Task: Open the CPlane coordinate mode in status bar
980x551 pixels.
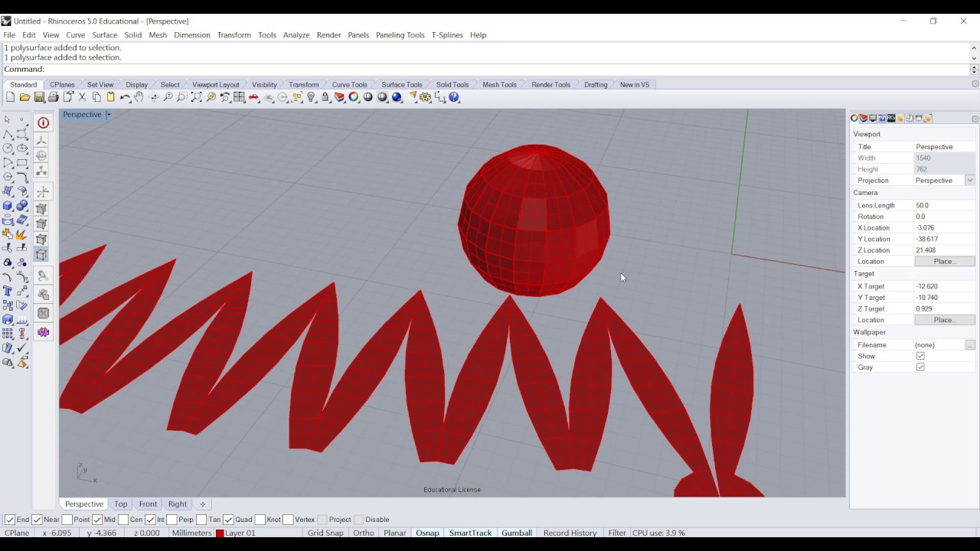Action: click(17, 533)
